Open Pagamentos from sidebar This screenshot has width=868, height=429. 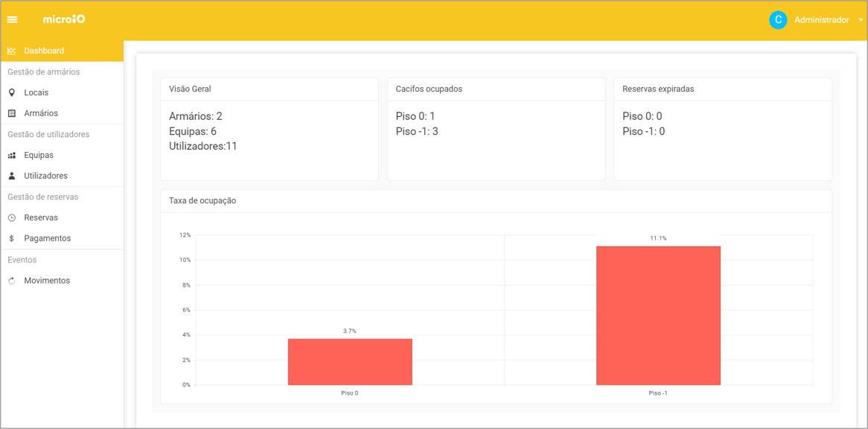click(47, 238)
